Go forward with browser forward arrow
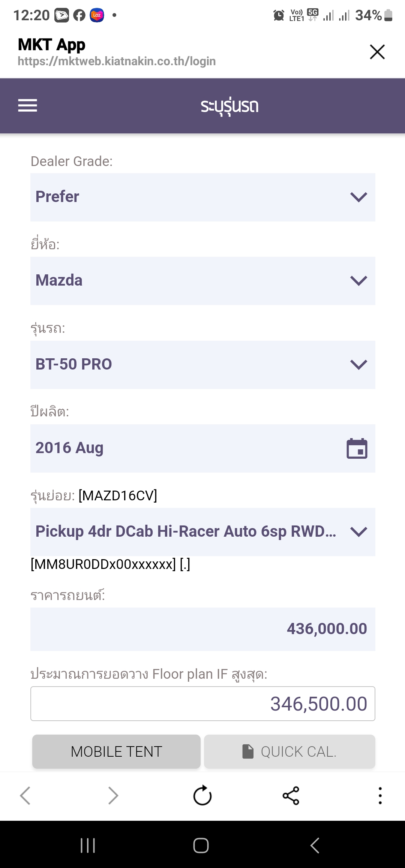The height and width of the screenshot is (868, 405). [113, 795]
